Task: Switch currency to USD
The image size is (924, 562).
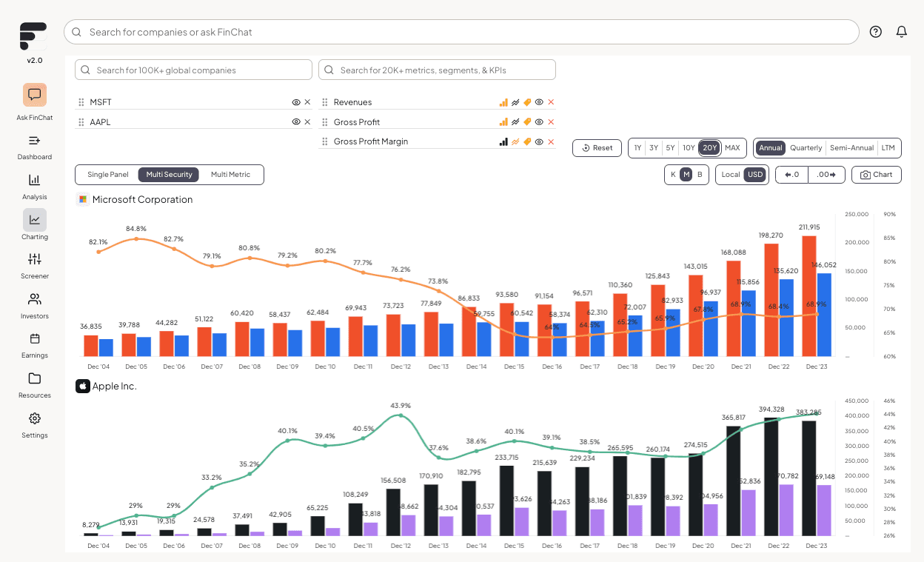Action: pos(755,175)
